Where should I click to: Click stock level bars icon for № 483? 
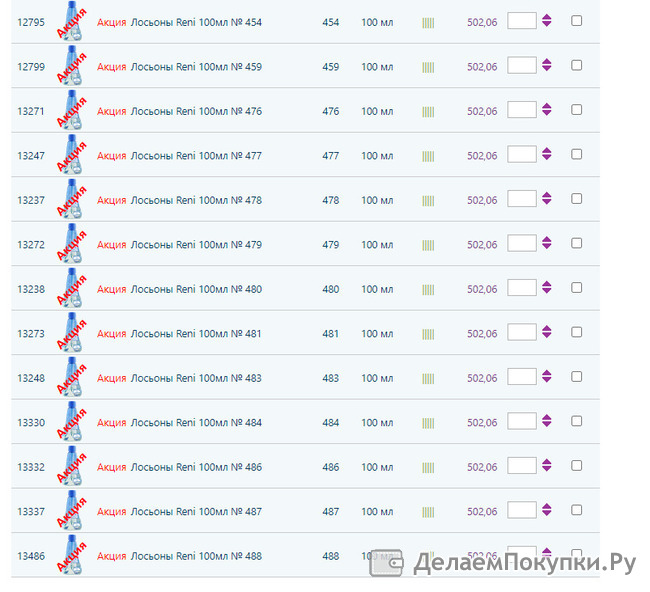coord(428,379)
